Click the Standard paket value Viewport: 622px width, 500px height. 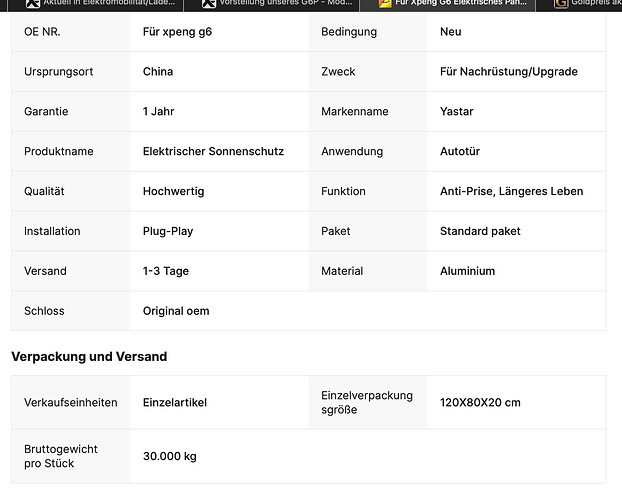(x=480, y=231)
